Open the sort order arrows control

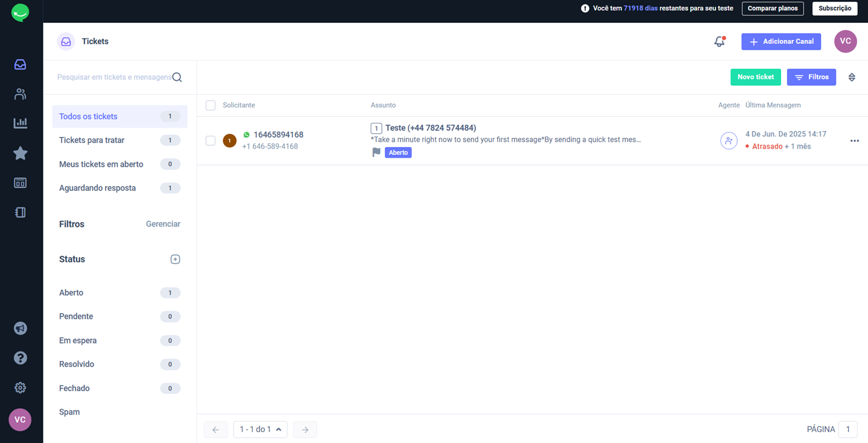851,77
